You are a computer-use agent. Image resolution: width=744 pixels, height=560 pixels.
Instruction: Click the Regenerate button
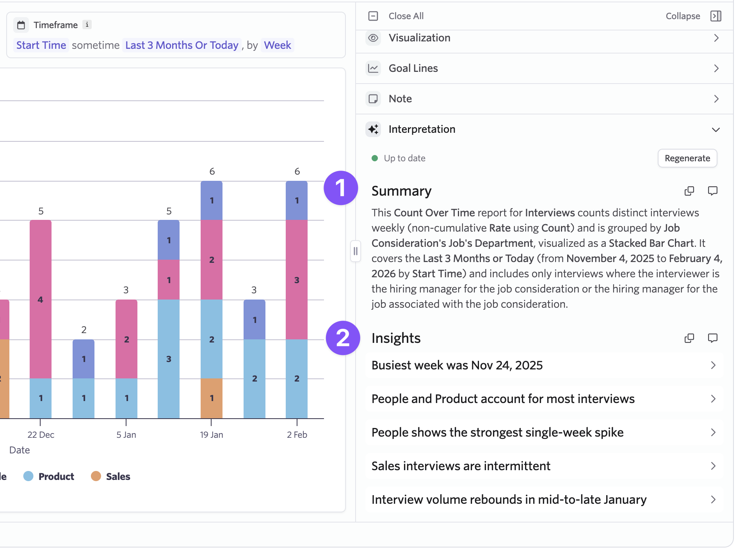click(x=687, y=158)
